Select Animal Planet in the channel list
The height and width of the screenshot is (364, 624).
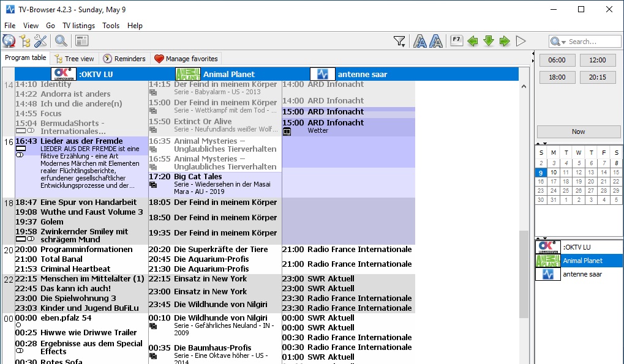click(579, 261)
